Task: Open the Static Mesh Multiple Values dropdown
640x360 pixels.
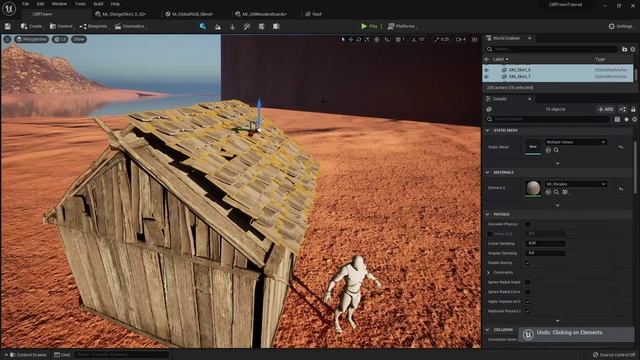Action: pyautogui.click(x=576, y=142)
